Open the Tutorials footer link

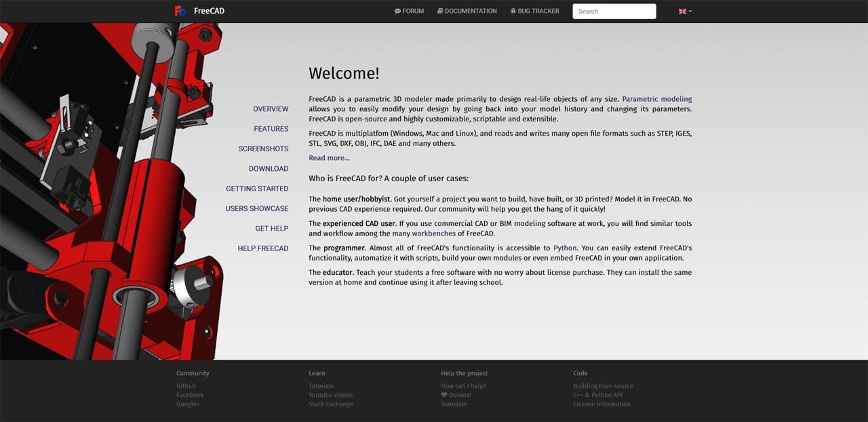coord(321,386)
